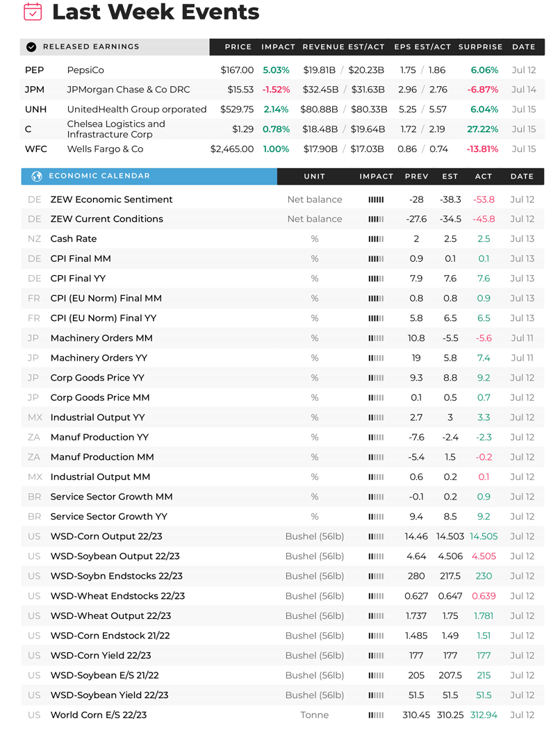The image size is (560, 737).
Task: Click WSD-Corn Output 22/23 event
Action: [x=106, y=537]
